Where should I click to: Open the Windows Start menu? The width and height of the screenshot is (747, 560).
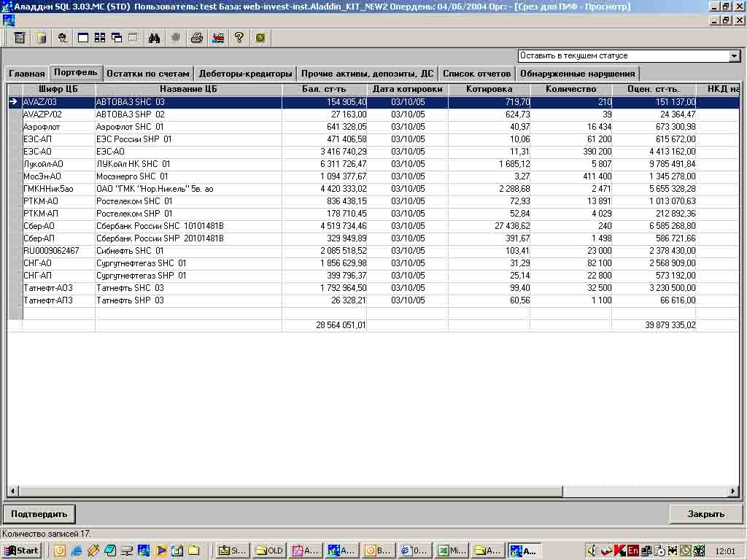pyautogui.click(x=22, y=551)
